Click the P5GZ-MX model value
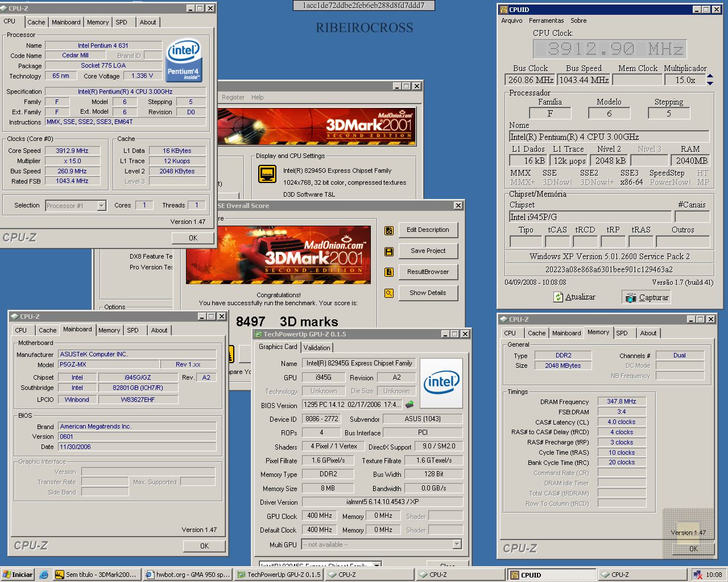The width and height of the screenshot is (728, 582). (x=109, y=364)
